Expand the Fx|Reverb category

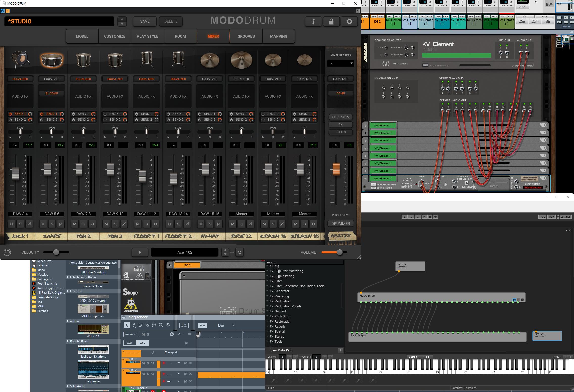[x=267, y=327]
